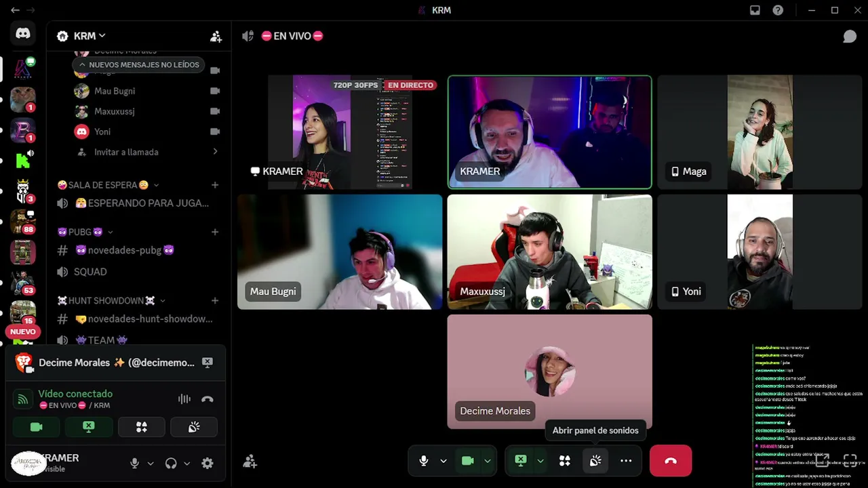The height and width of the screenshot is (488, 868).
Task: Focus Maga's video tile
Action: pyautogui.click(x=759, y=132)
